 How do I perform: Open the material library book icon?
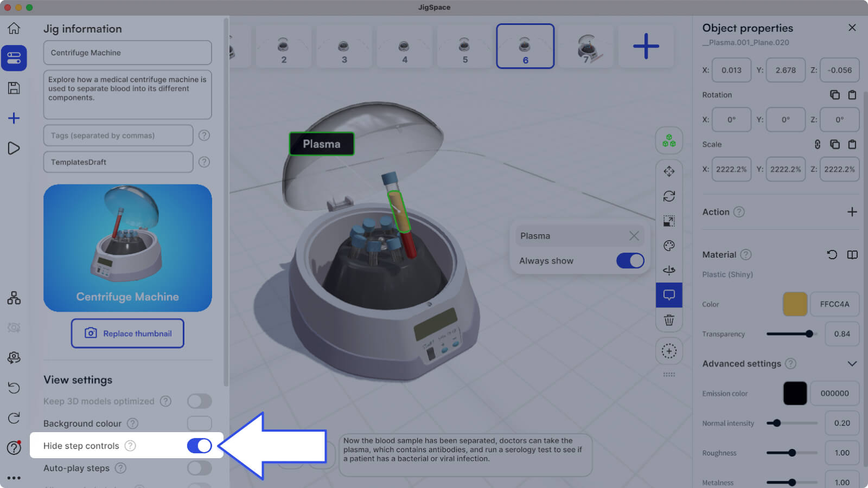(x=852, y=254)
